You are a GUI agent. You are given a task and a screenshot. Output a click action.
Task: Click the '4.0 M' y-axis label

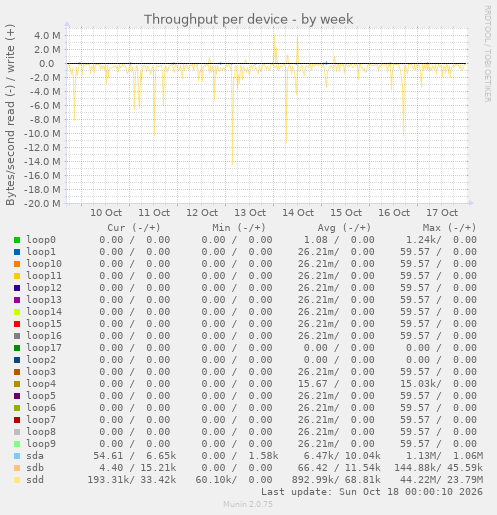coord(47,35)
